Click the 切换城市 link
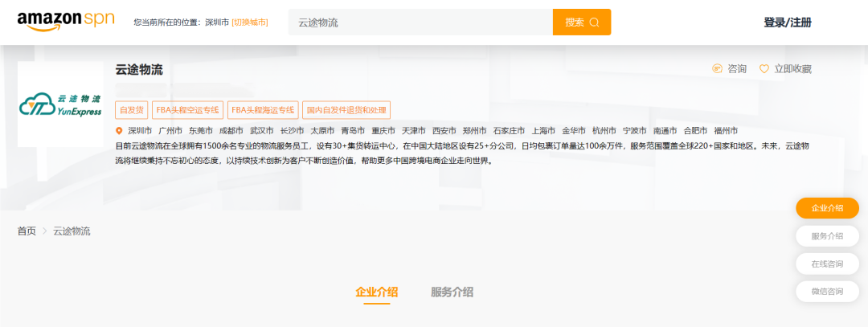This screenshot has width=868, height=327. (250, 22)
